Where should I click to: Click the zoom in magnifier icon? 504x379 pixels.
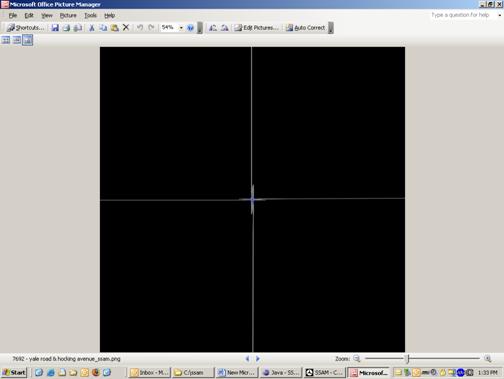point(488,359)
